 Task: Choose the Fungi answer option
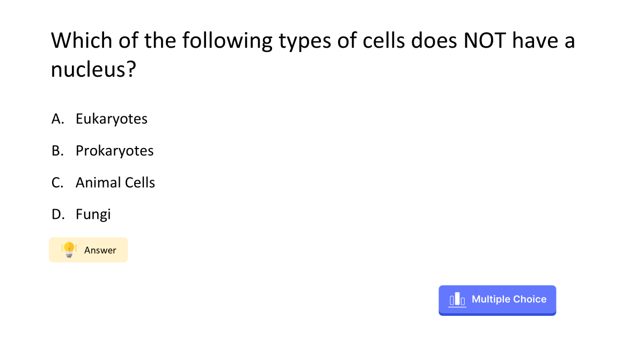[x=93, y=215]
